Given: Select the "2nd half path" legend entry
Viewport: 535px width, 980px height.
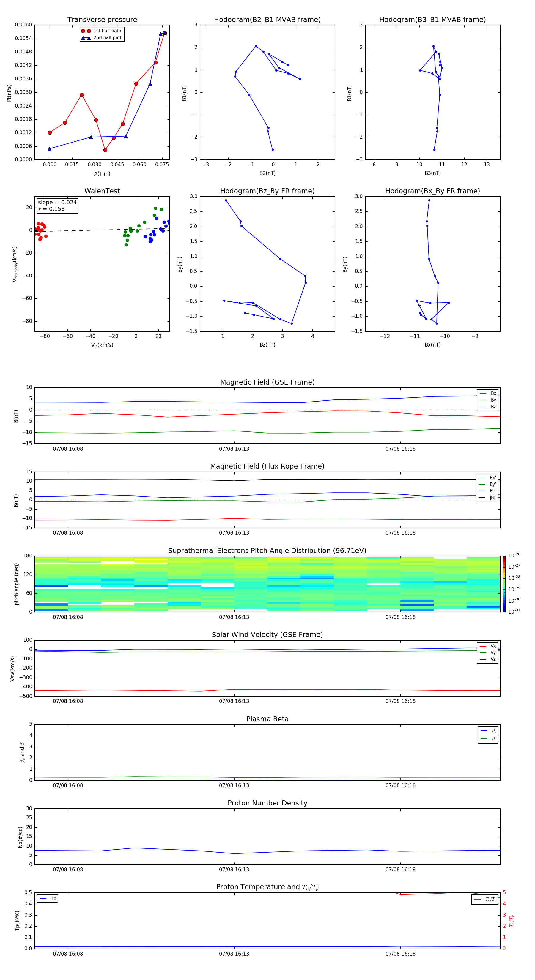Looking at the screenshot, I should pyautogui.click(x=102, y=38).
